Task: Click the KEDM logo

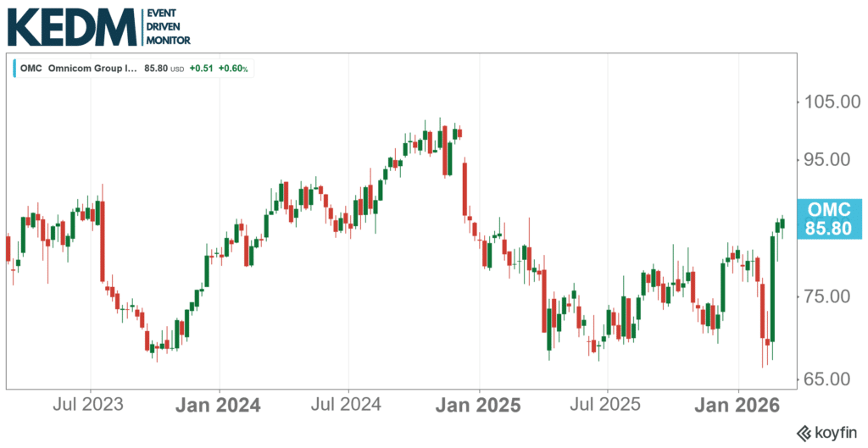Action: click(70, 26)
